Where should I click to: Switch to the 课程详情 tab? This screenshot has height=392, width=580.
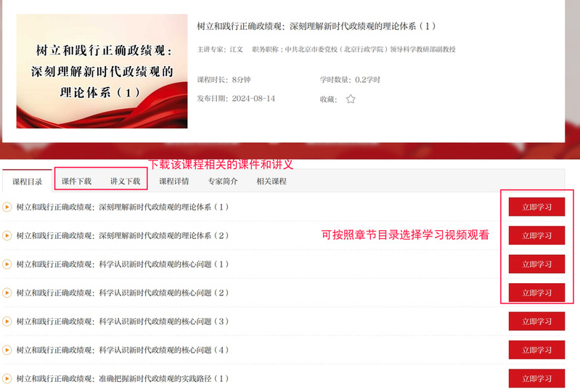pos(174,181)
